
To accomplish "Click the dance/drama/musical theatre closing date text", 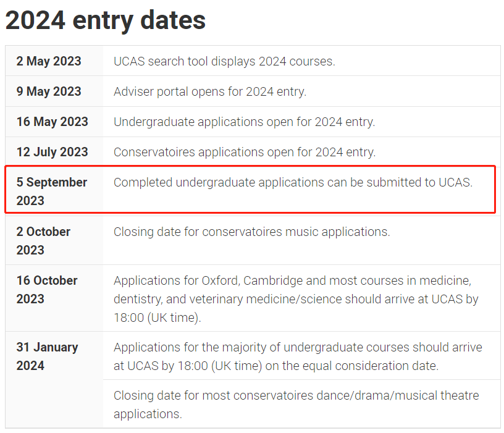I will pyautogui.click(x=296, y=405).
